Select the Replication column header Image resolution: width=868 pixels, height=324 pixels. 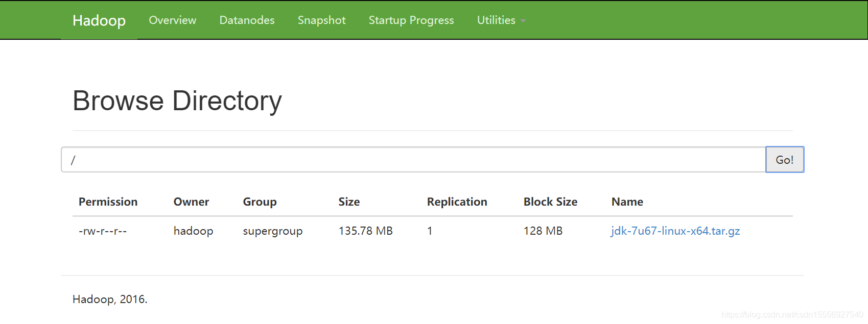[457, 202]
